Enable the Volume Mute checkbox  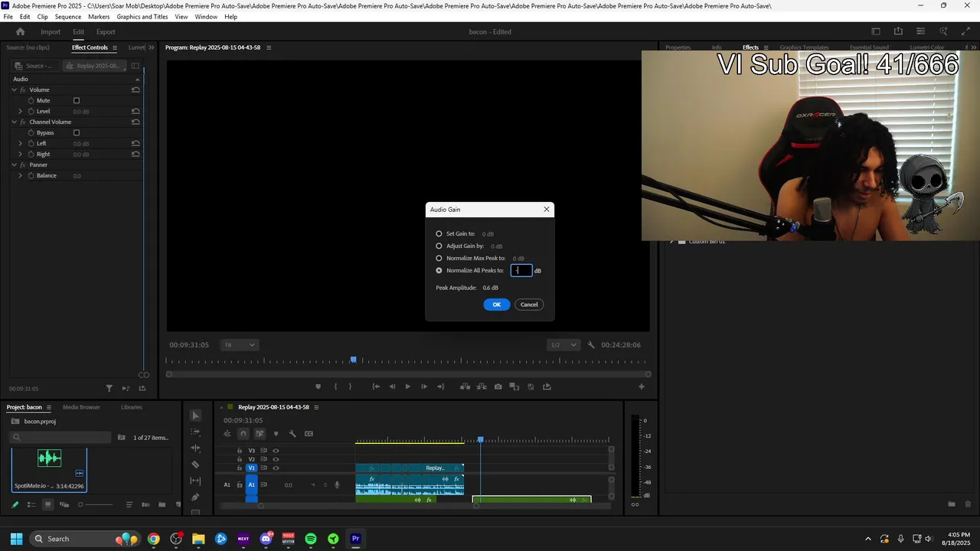tap(77, 100)
